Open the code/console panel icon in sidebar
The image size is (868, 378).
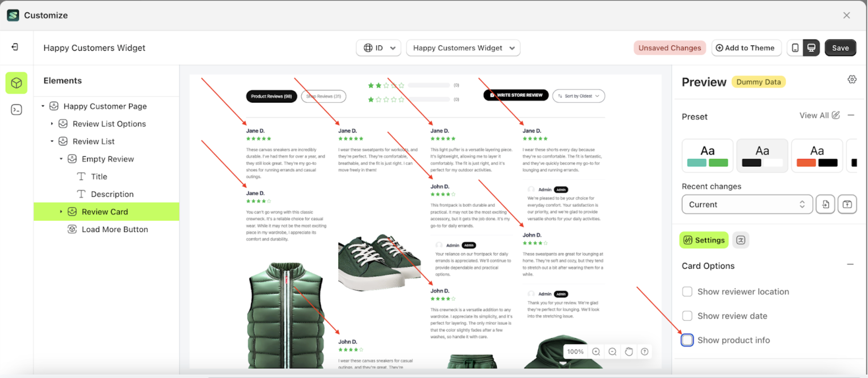click(16, 109)
